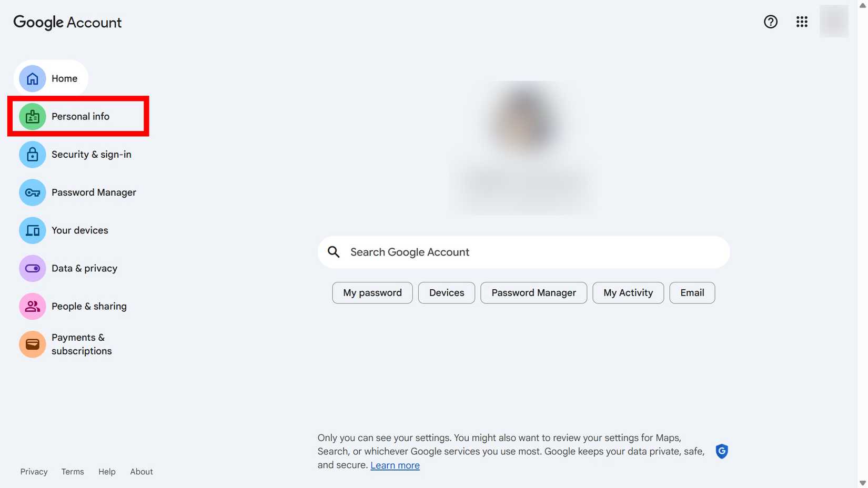Open the Google apps grid icon
868x488 pixels.
802,22
